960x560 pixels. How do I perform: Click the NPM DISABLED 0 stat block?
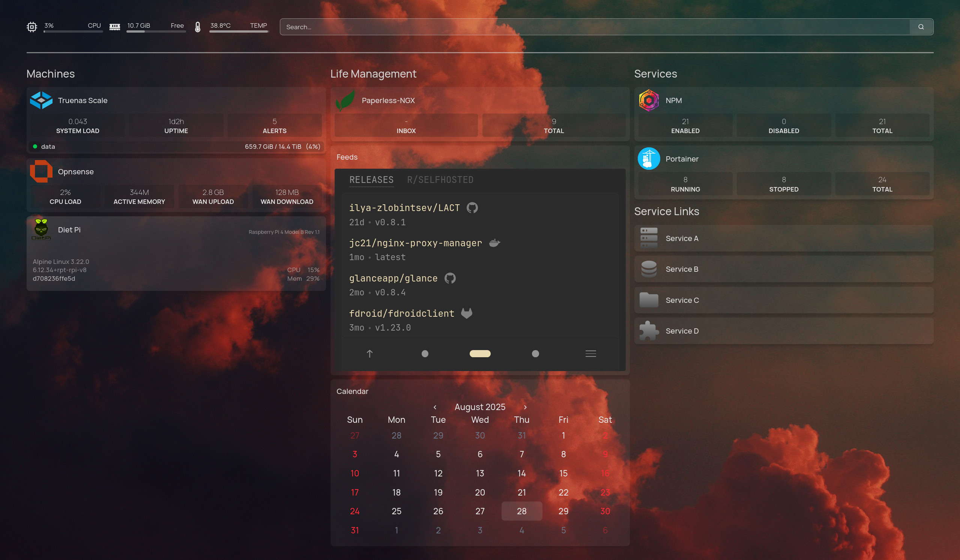coord(784,125)
